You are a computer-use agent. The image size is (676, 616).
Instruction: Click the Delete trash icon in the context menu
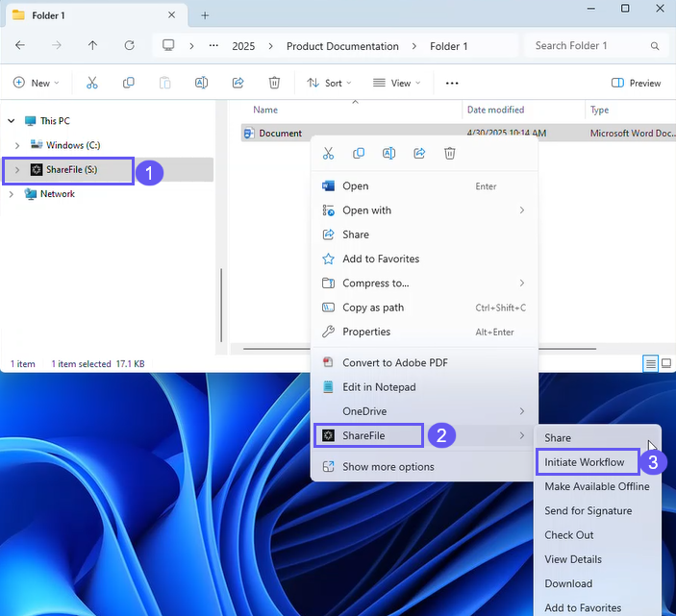[450, 153]
